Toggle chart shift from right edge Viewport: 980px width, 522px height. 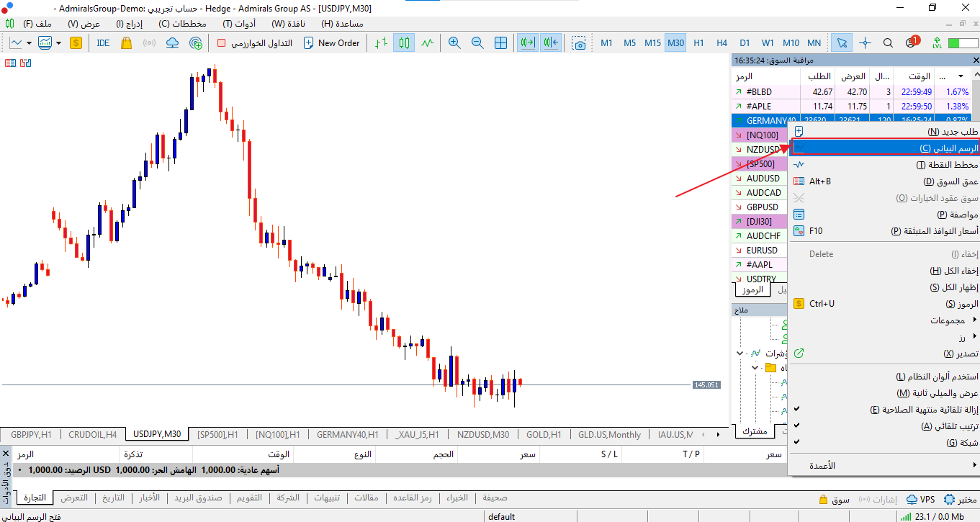(551, 43)
